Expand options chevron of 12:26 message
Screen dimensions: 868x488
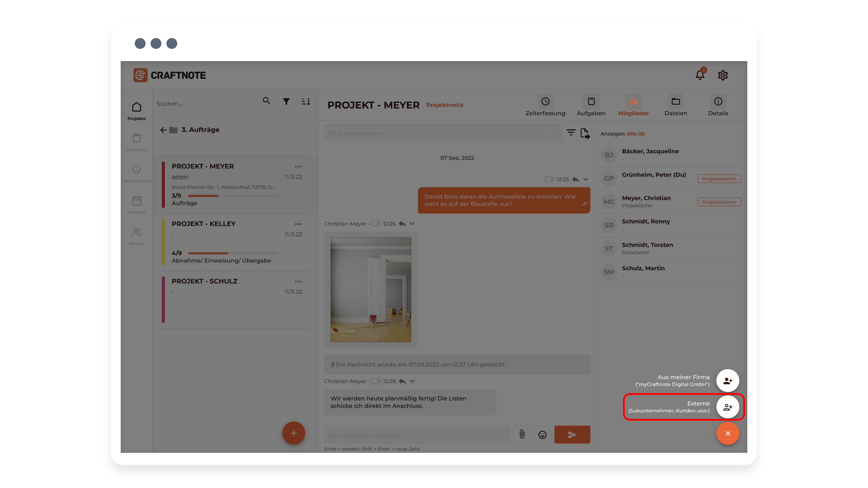point(412,224)
